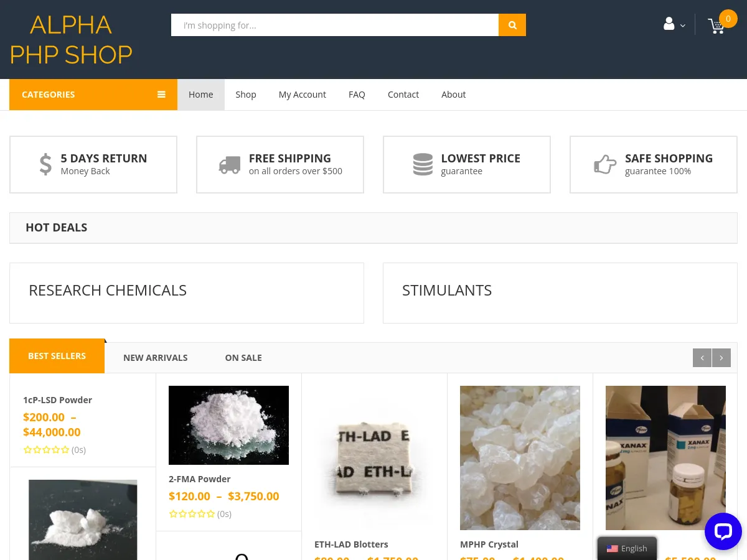
Task: Open the shopping cart icon
Action: point(716,26)
